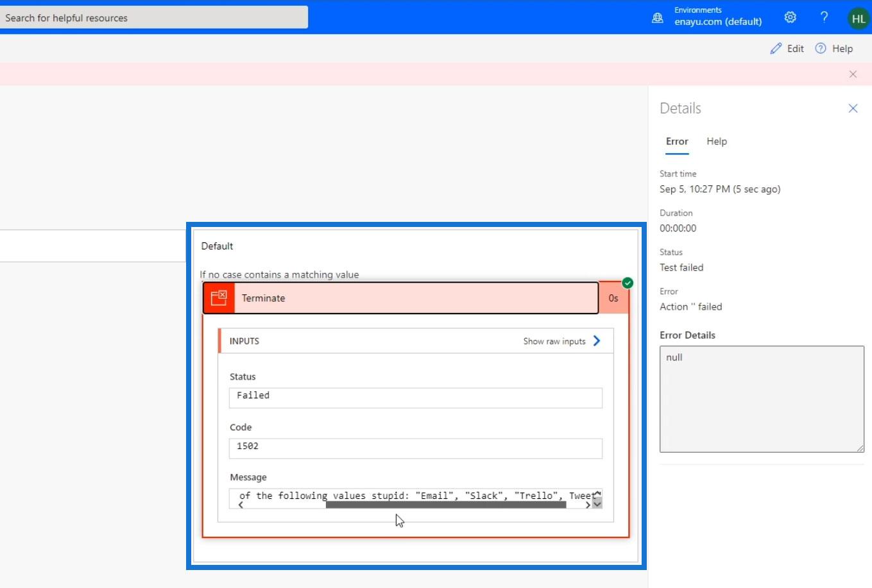Close the Details panel

click(x=853, y=108)
